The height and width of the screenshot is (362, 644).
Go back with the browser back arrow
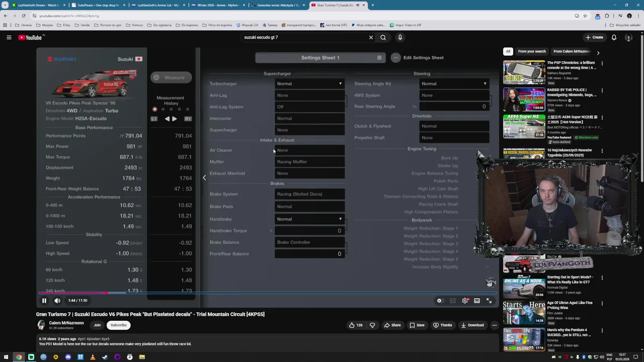pos(5,16)
